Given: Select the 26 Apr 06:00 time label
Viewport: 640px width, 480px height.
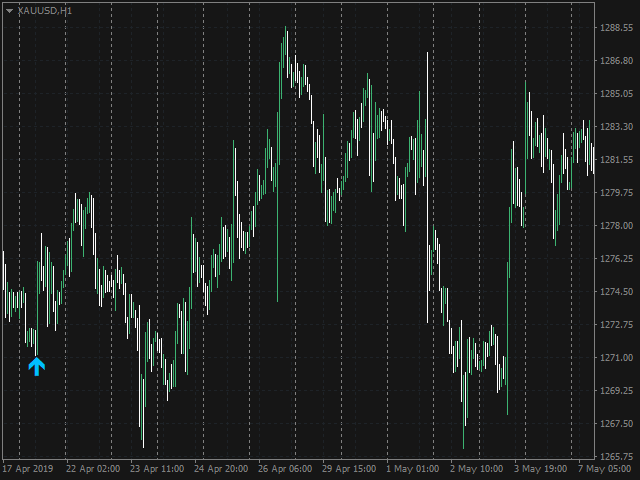Looking at the screenshot, I should (285, 469).
